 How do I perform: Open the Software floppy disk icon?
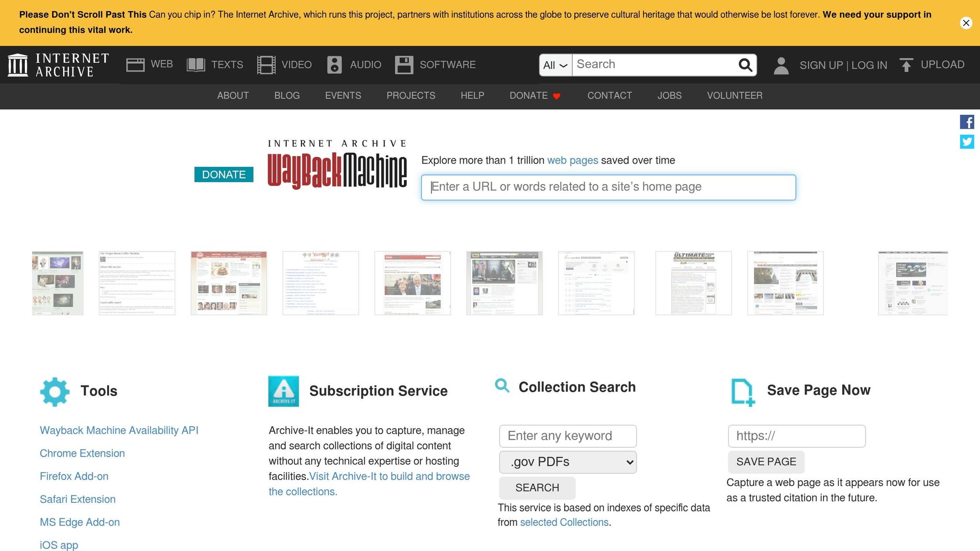coord(404,65)
